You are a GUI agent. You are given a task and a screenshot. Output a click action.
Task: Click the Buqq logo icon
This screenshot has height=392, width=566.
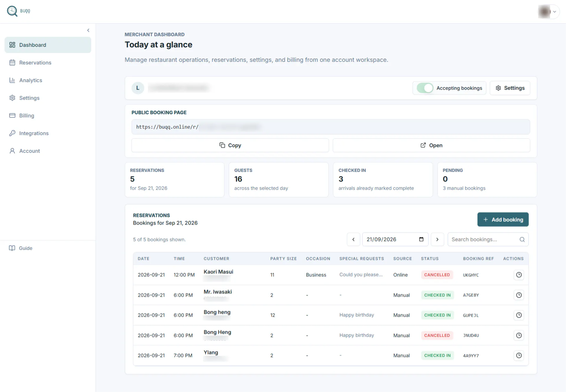12,11
